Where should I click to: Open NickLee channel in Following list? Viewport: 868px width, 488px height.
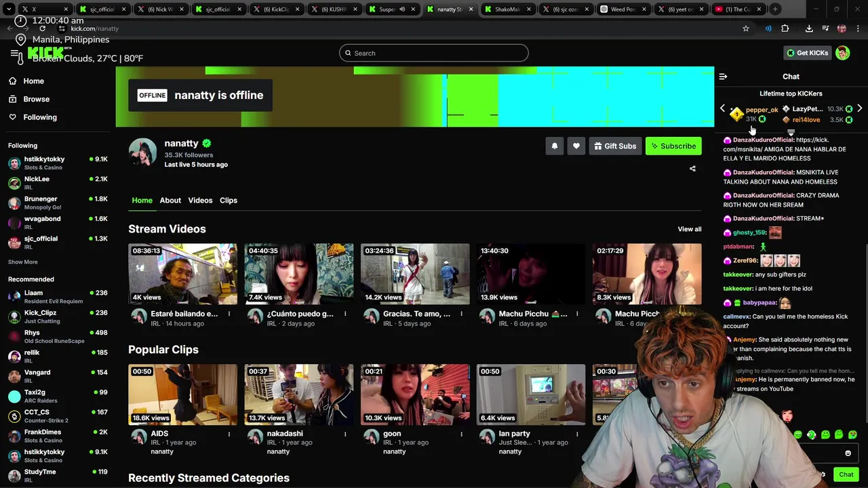click(58, 183)
